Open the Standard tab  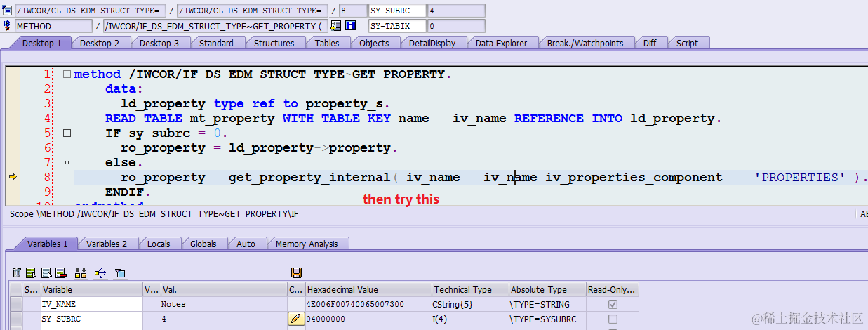pyautogui.click(x=216, y=43)
